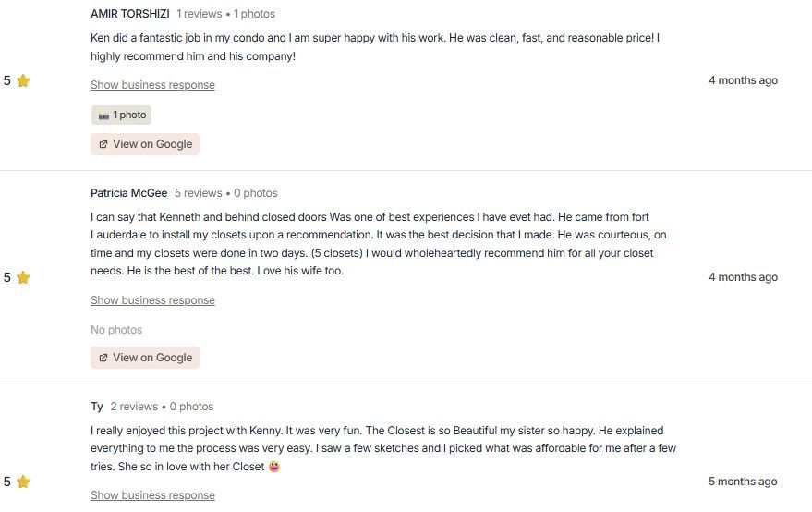This screenshot has width=812, height=512.
Task: Show business response for Patricia McGee's review
Action: (152, 300)
